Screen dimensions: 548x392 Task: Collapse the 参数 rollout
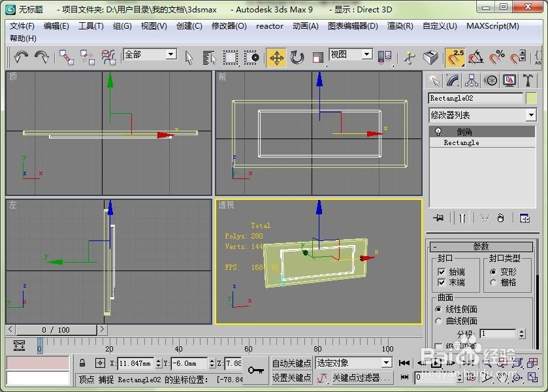tap(481, 246)
